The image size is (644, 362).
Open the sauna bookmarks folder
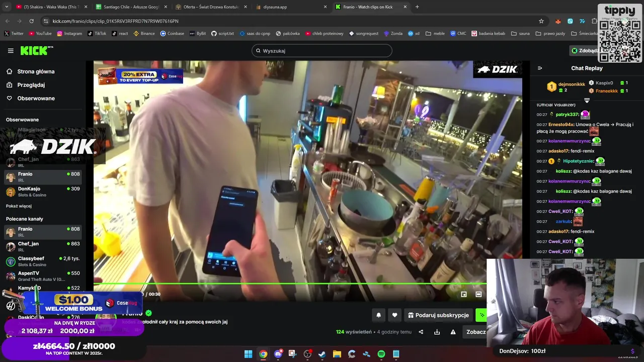(520, 34)
